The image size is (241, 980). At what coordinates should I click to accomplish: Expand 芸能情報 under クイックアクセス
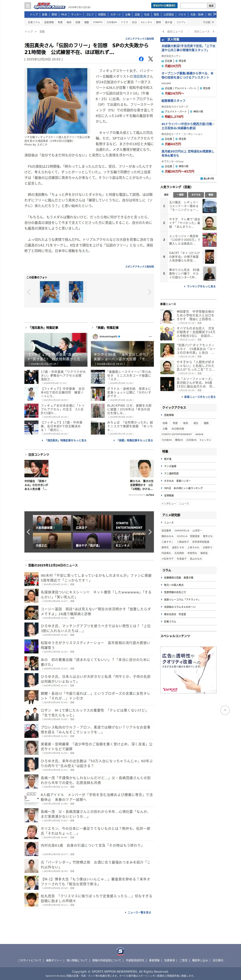click(188, 415)
